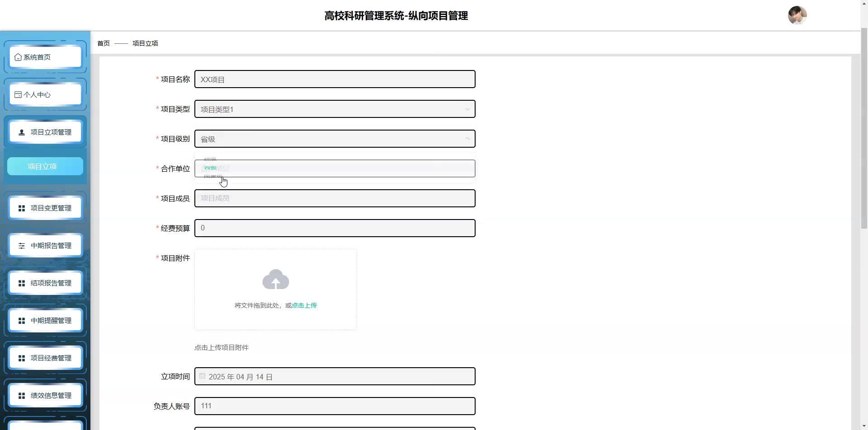Focus the 项目成员 input field
The width and height of the screenshot is (868, 430).
[x=335, y=198]
